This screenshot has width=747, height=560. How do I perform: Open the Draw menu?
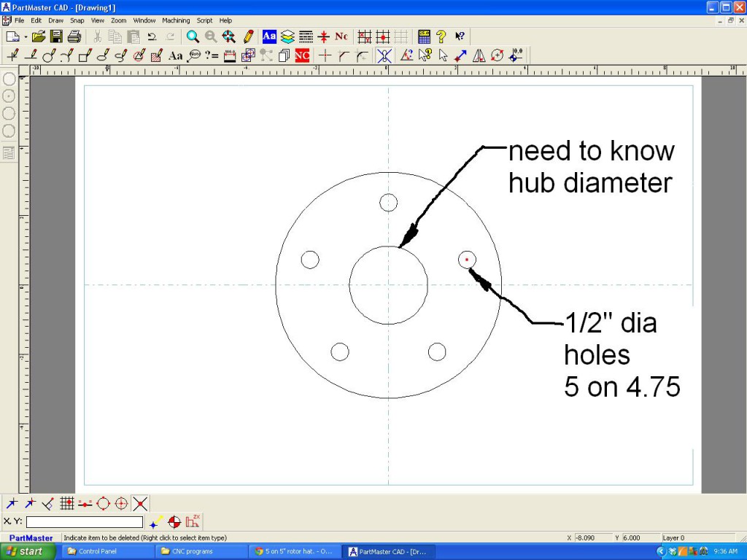(x=56, y=20)
